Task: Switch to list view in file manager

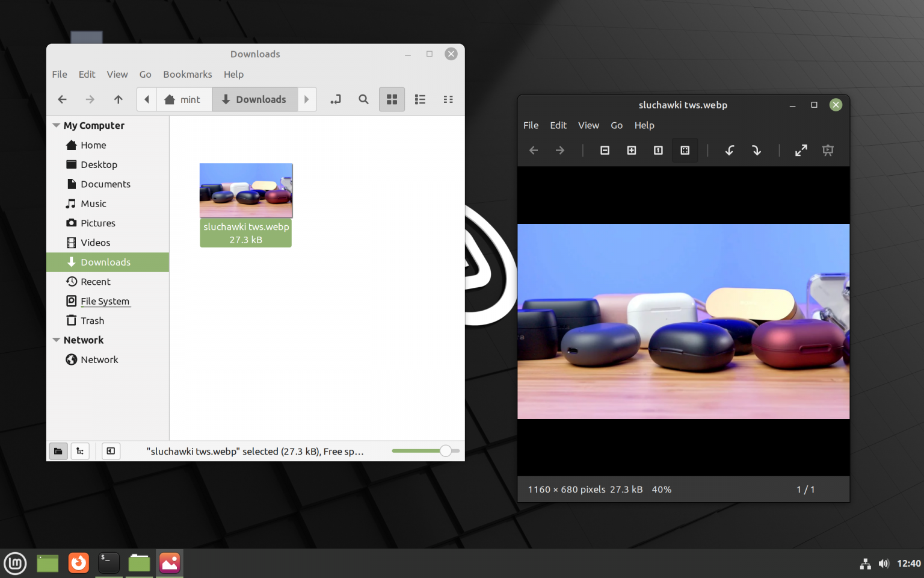Action: tap(420, 99)
